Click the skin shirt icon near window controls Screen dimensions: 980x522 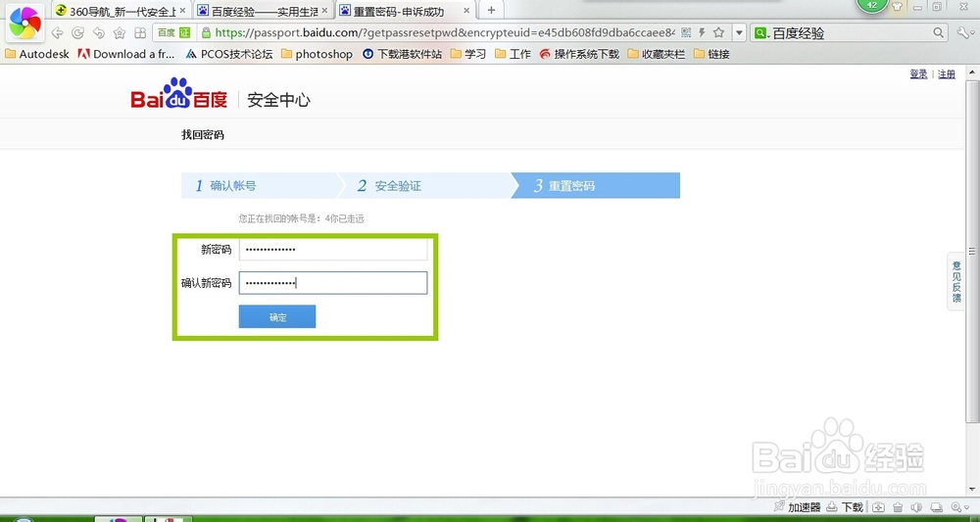tap(898, 7)
